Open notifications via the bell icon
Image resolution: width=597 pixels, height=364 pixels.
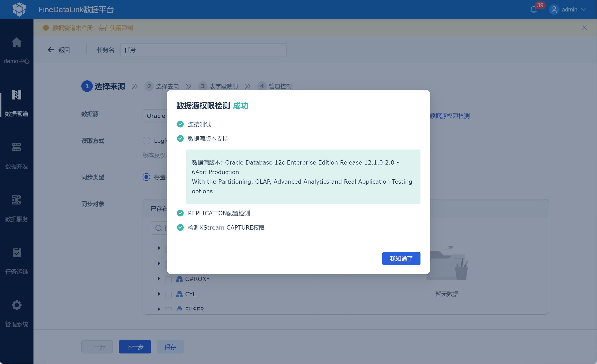[533, 10]
